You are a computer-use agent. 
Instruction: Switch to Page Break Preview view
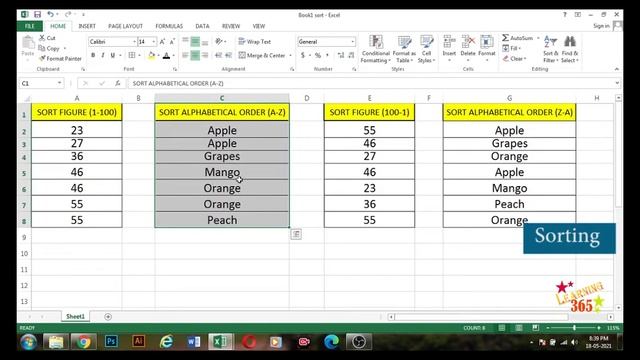pyautogui.click(x=535, y=328)
